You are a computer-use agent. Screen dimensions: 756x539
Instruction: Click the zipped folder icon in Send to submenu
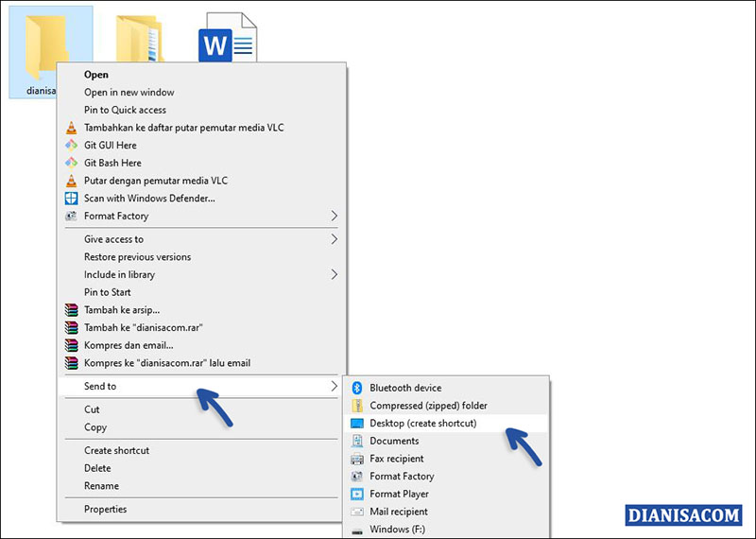coord(357,406)
